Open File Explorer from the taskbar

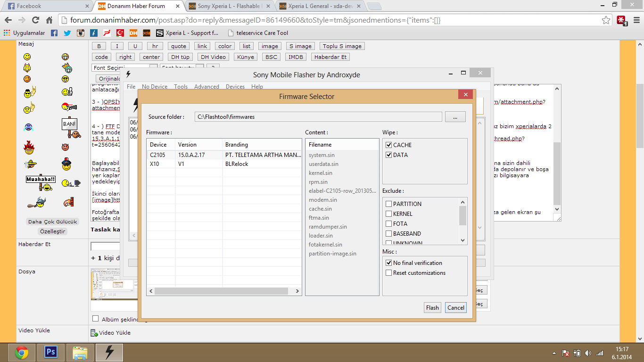(80, 353)
